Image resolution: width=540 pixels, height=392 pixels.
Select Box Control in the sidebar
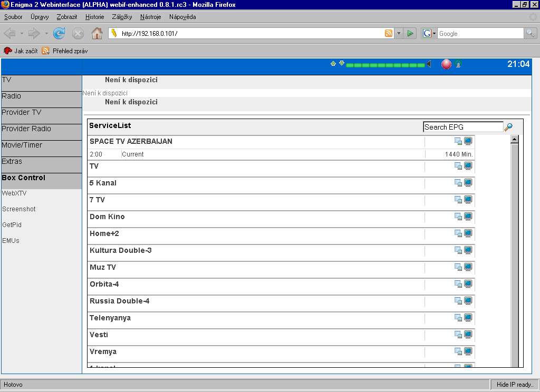coord(41,181)
